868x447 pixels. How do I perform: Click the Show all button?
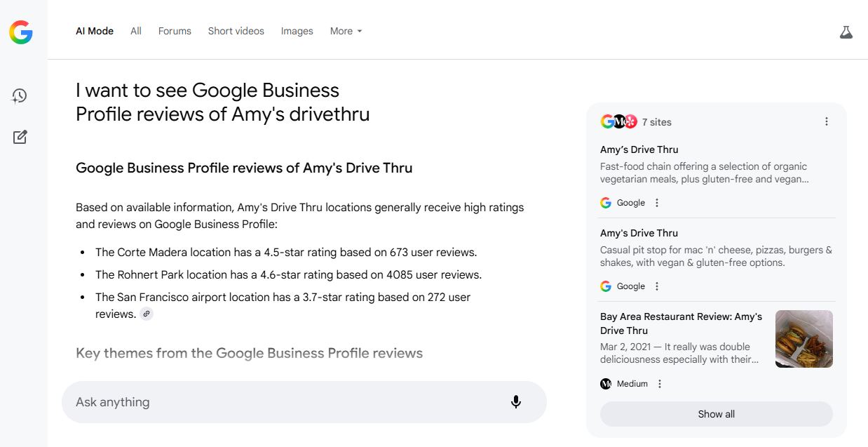tap(717, 414)
